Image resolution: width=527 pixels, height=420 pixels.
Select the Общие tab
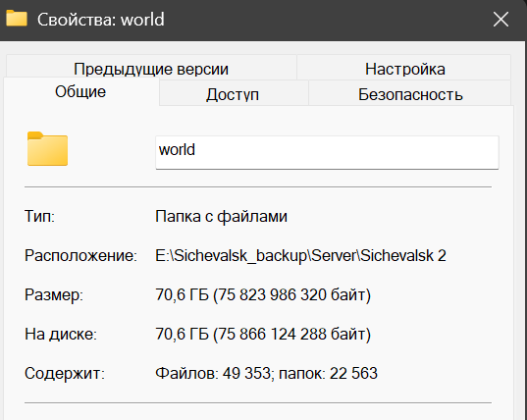click(80, 91)
